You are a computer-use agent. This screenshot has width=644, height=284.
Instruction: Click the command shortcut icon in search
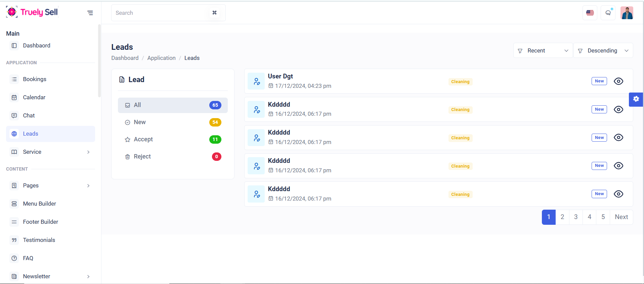pyautogui.click(x=214, y=13)
